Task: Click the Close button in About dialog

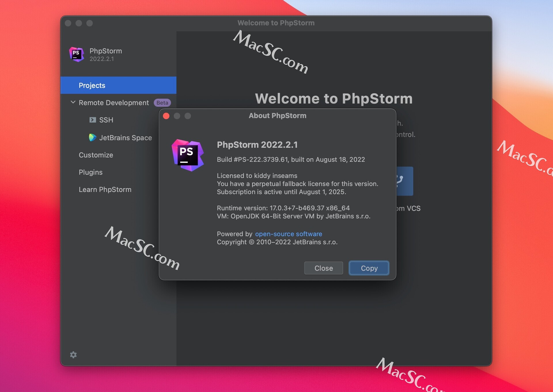Action: tap(323, 268)
